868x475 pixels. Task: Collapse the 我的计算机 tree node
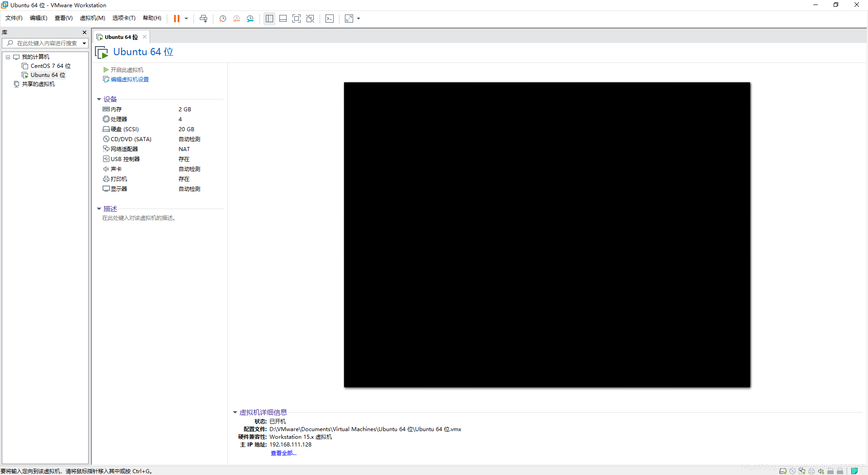click(8, 57)
